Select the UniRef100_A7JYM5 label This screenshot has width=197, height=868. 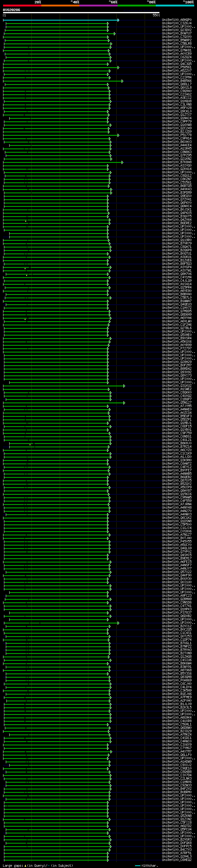click(177, 406)
